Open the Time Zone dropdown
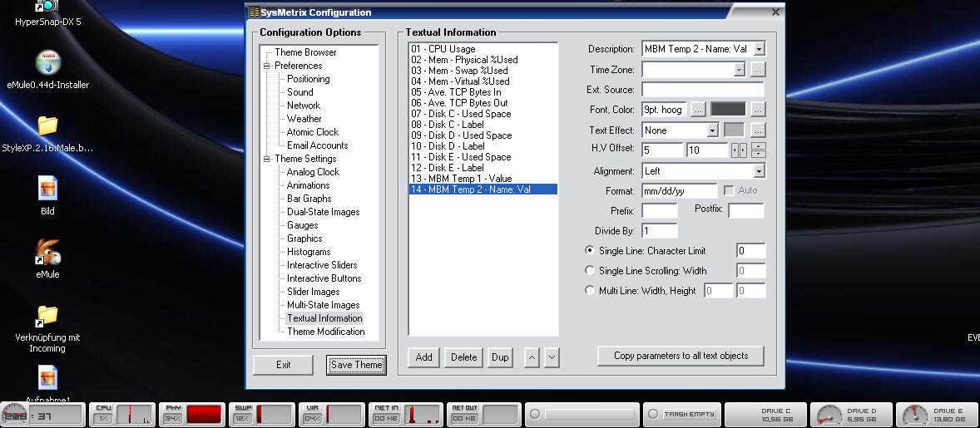980x428 pixels. click(x=740, y=70)
